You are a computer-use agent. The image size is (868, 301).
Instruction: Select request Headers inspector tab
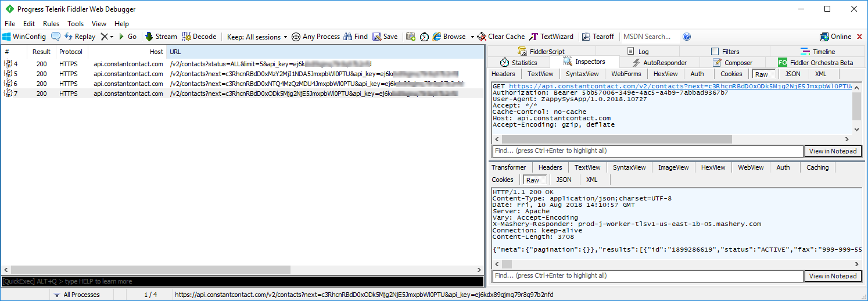tap(503, 74)
